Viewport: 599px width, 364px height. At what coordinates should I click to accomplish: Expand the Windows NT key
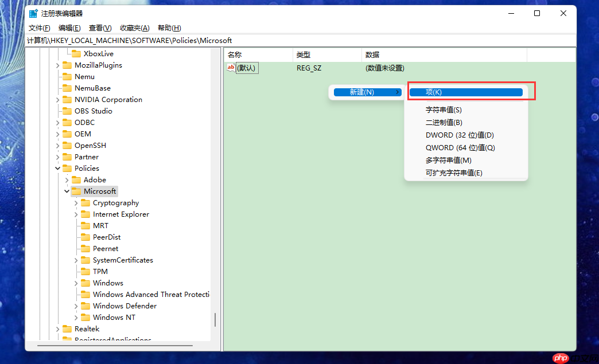coord(76,317)
